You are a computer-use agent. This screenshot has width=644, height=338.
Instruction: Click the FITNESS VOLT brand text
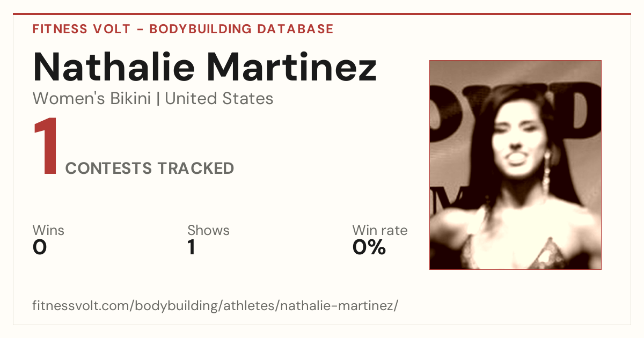[x=82, y=29]
